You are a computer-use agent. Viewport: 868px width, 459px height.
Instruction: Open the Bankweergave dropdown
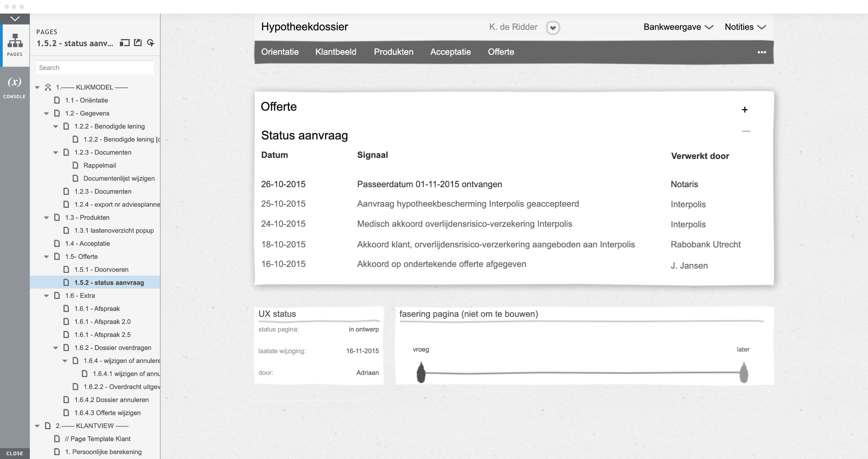pyautogui.click(x=678, y=27)
